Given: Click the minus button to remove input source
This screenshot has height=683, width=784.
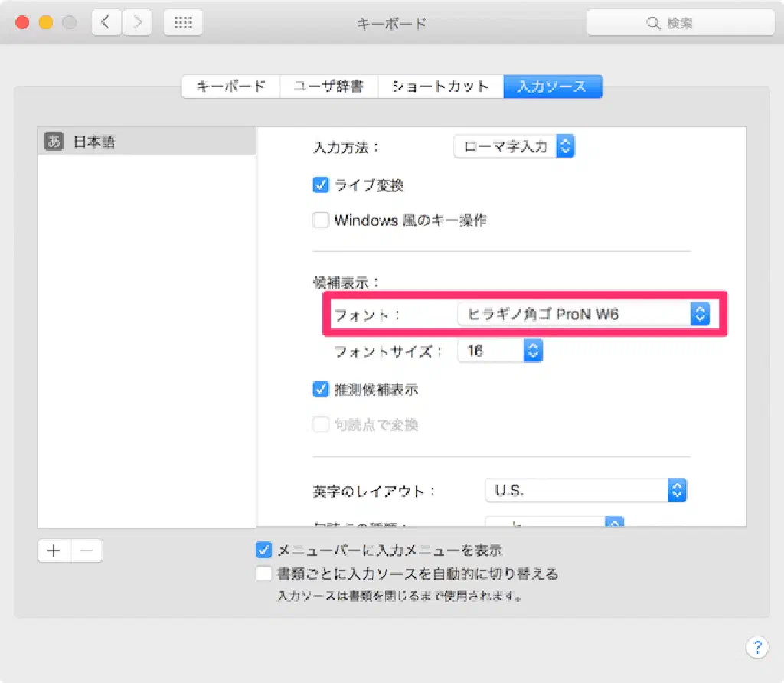Looking at the screenshot, I should [87, 551].
